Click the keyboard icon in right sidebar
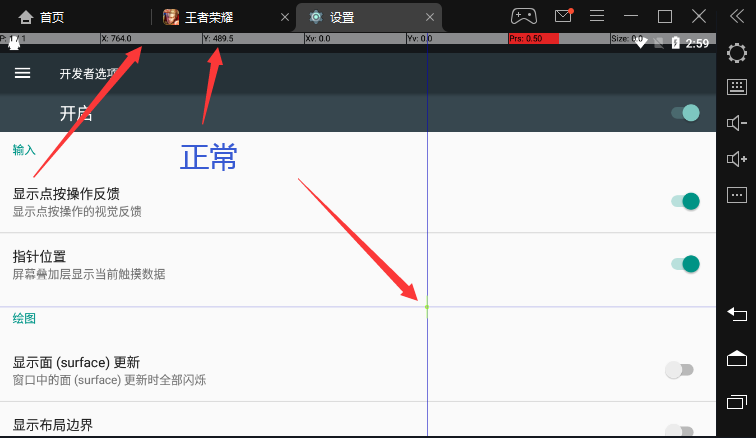 (x=736, y=87)
